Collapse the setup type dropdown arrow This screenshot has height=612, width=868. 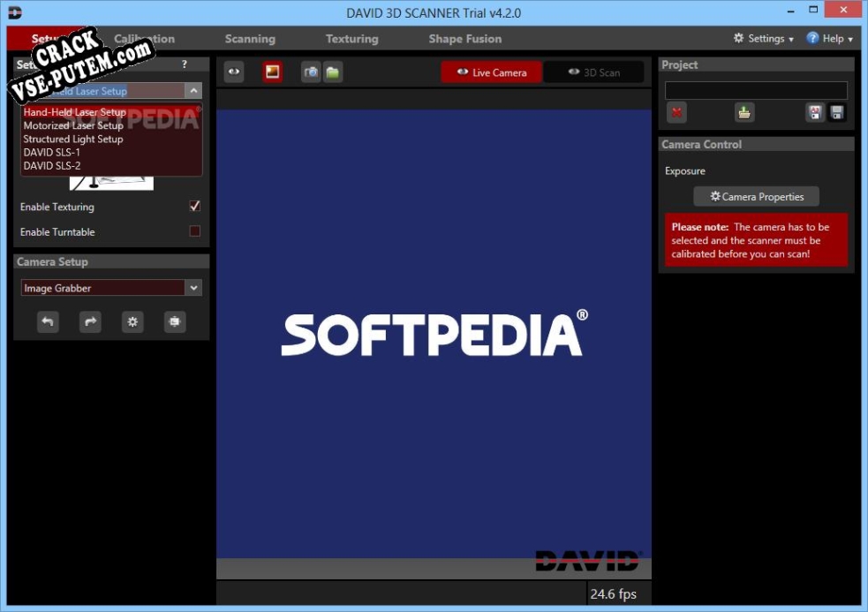pos(193,91)
